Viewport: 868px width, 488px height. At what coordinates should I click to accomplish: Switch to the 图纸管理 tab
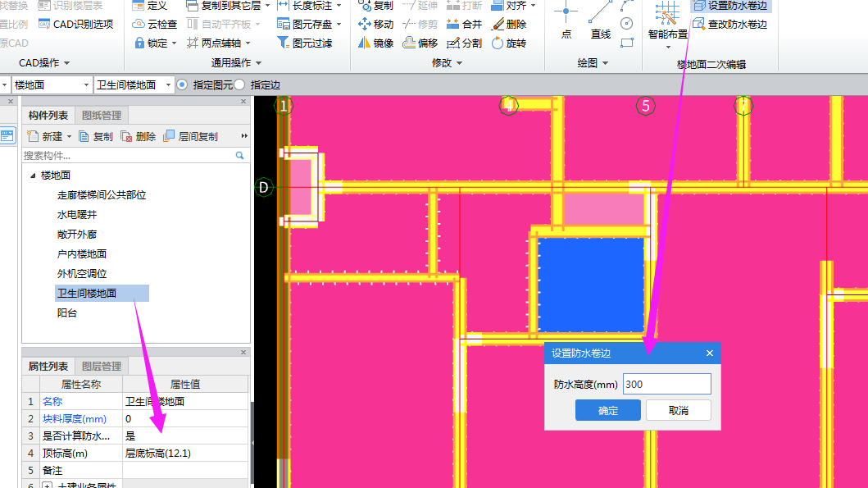(x=102, y=115)
